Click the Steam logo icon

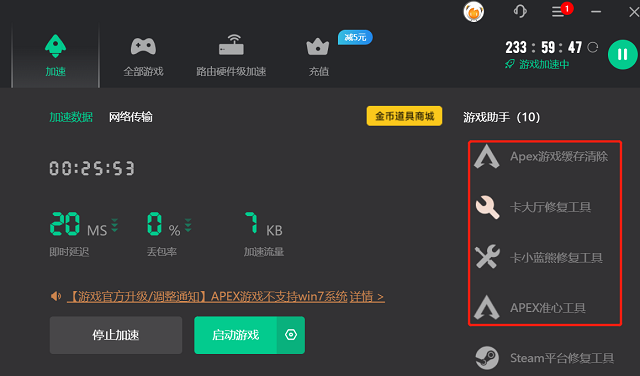pyautogui.click(x=487, y=358)
